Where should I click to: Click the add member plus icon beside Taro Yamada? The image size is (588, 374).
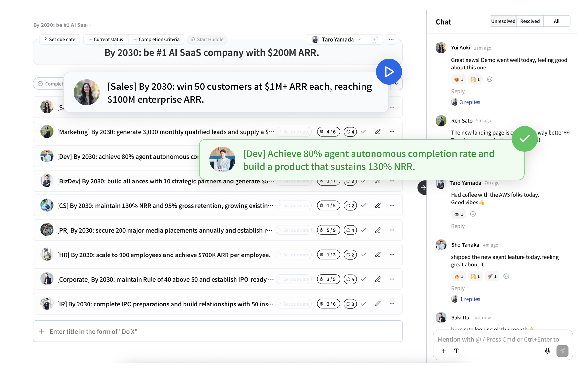coord(374,39)
